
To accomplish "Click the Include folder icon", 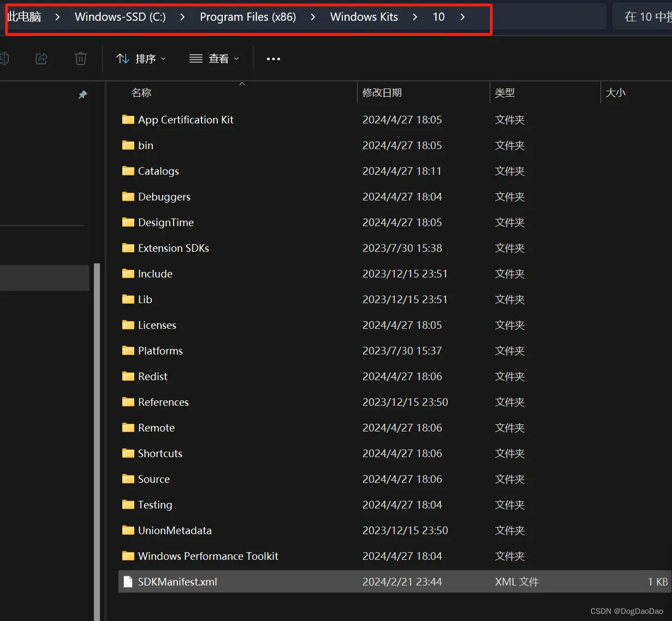I will pyautogui.click(x=128, y=274).
